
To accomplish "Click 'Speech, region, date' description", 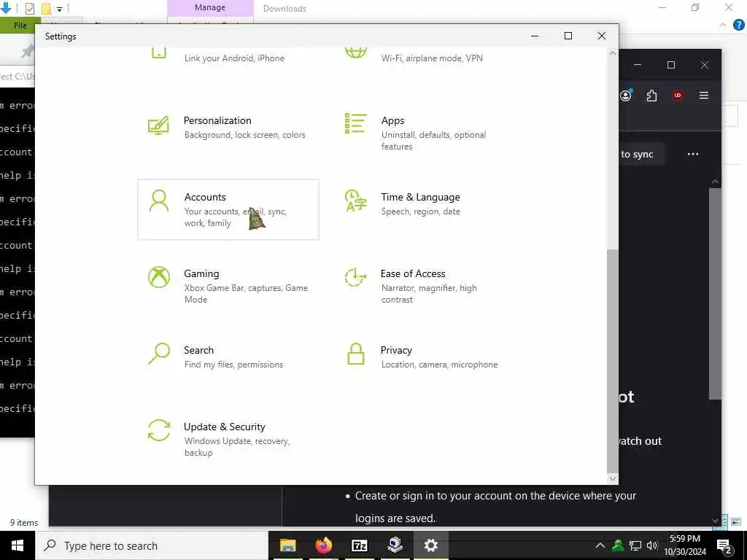I will pyautogui.click(x=420, y=211).
